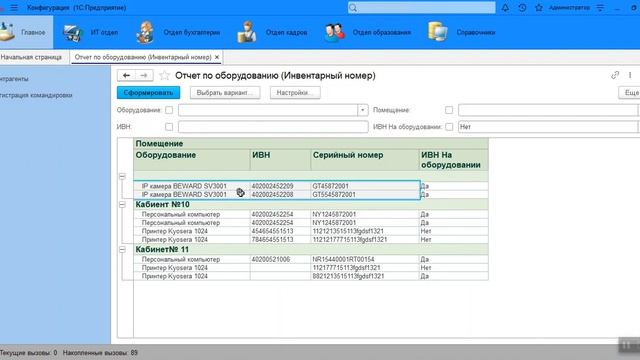Select the Кабинет№ 11 group header
640x360 pixels.
pyautogui.click(x=311, y=249)
